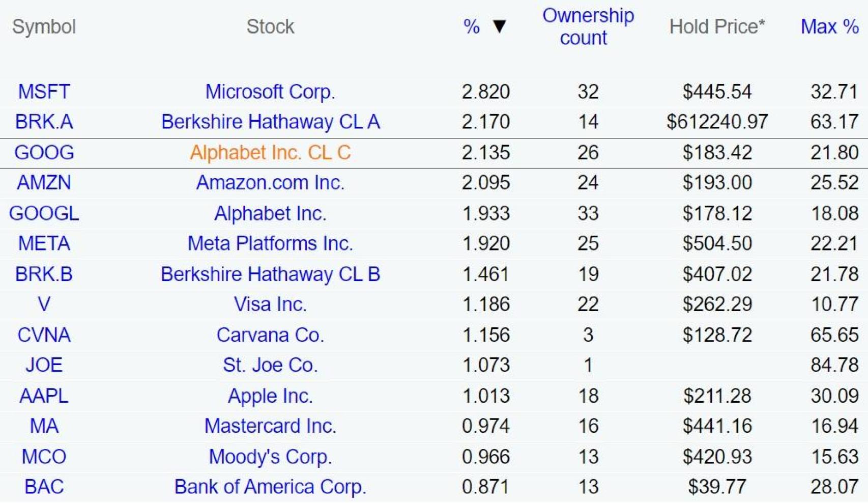Click the GOOGL ticker symbol
The width and height of the screenshot is (868, 503).
pyautogui.click(x=44, y=213)
